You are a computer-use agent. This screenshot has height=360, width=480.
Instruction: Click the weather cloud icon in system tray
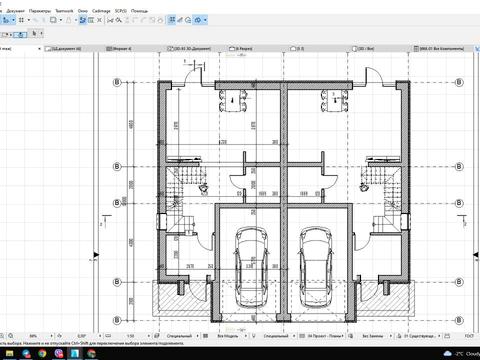tap(448, 353)
